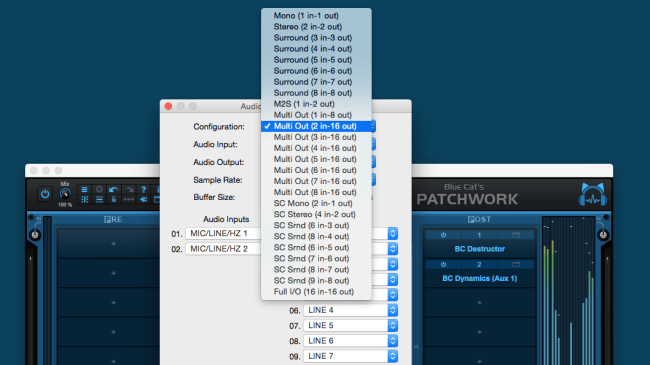The width and height of the screenshot is (650, 365).
Task: Add plugin in empty slot below BC Dynamics
Action: coord(480,303)
